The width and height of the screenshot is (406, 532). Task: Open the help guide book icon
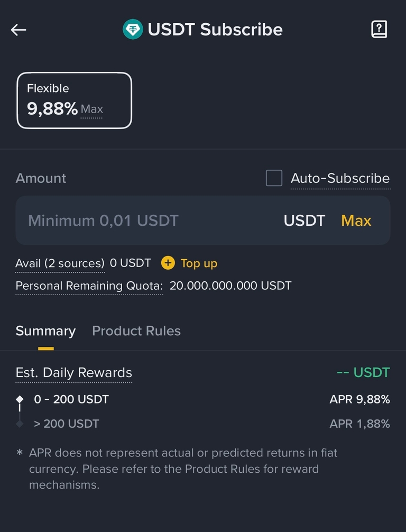[379, 30]
